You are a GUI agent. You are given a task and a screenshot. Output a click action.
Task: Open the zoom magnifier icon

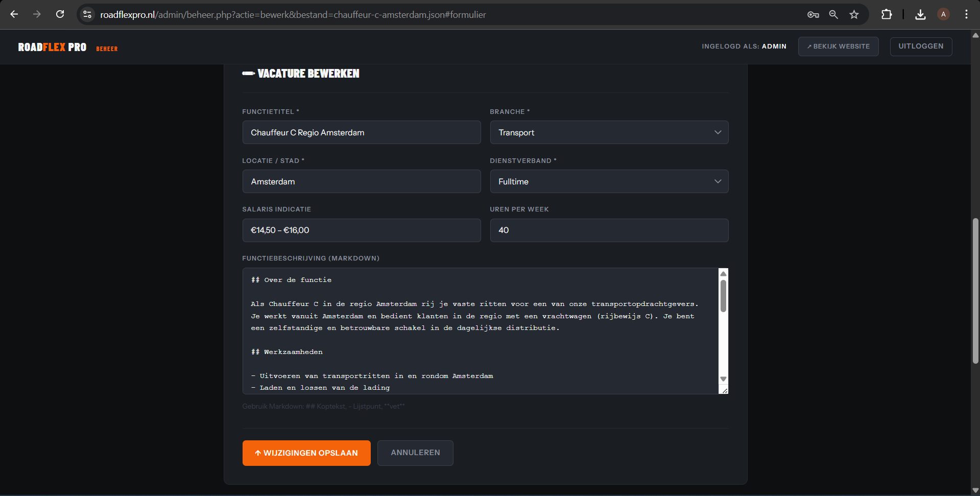pyautogui.click(x=833, y=14)
